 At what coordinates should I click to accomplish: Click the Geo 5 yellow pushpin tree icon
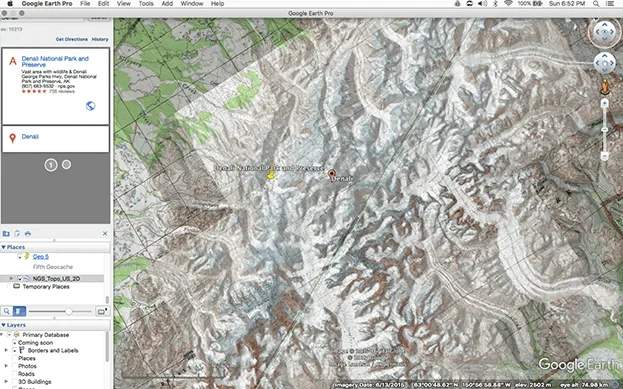(x=27, y=256)
